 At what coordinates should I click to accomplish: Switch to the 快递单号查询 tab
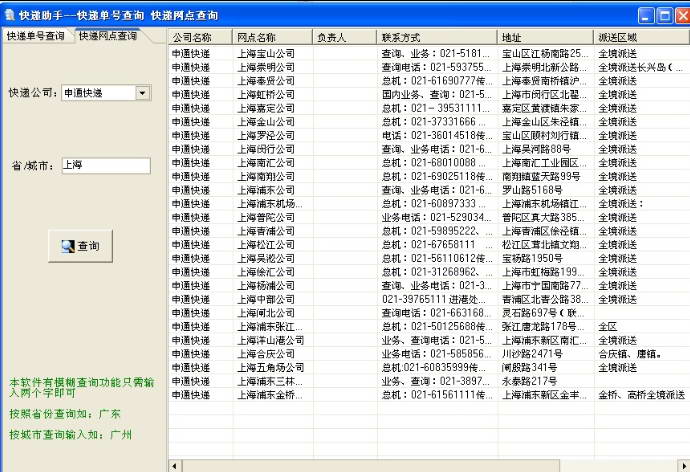[36, 36]
